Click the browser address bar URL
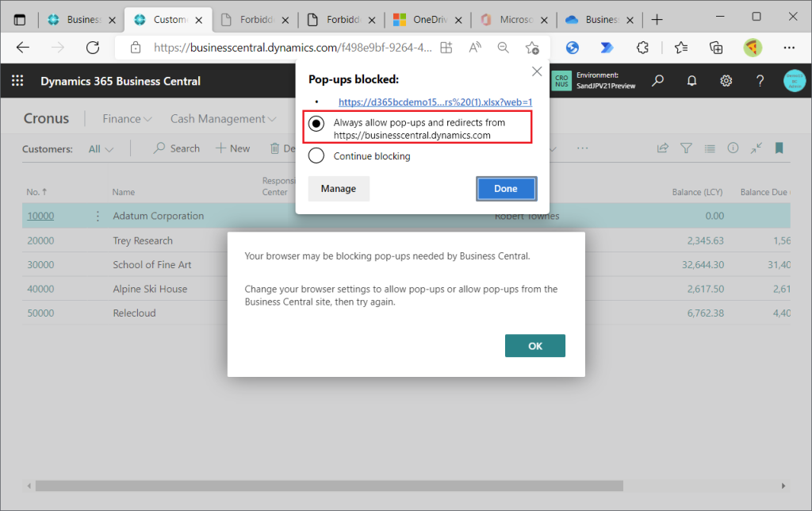 click(293, 48)
